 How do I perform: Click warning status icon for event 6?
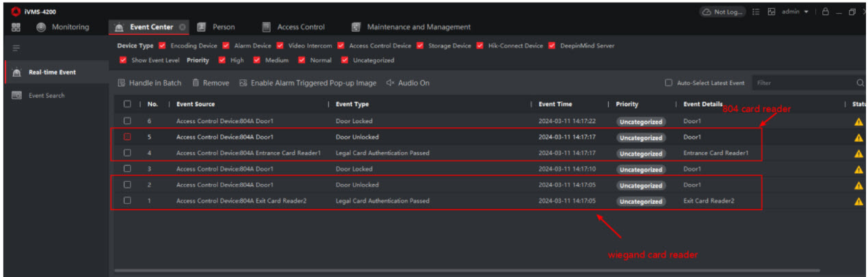858,122
